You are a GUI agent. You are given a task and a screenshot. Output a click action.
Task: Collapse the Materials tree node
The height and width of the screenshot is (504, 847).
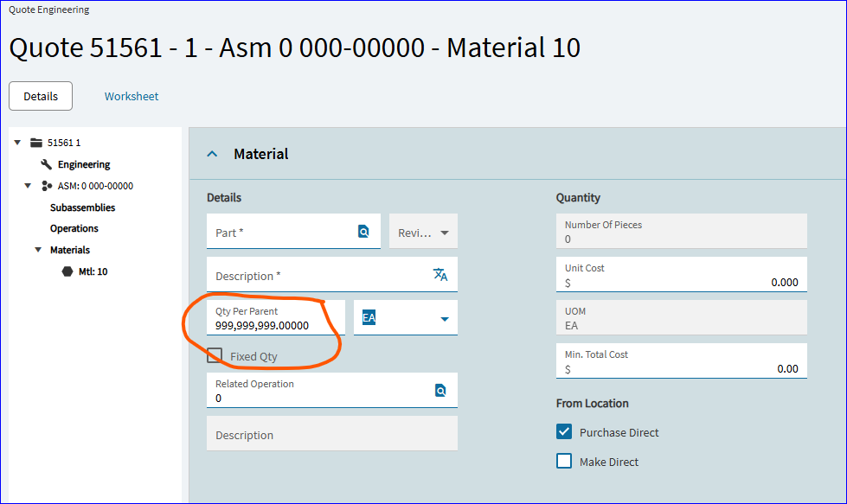pyautogui.click(x=38, y=250)
